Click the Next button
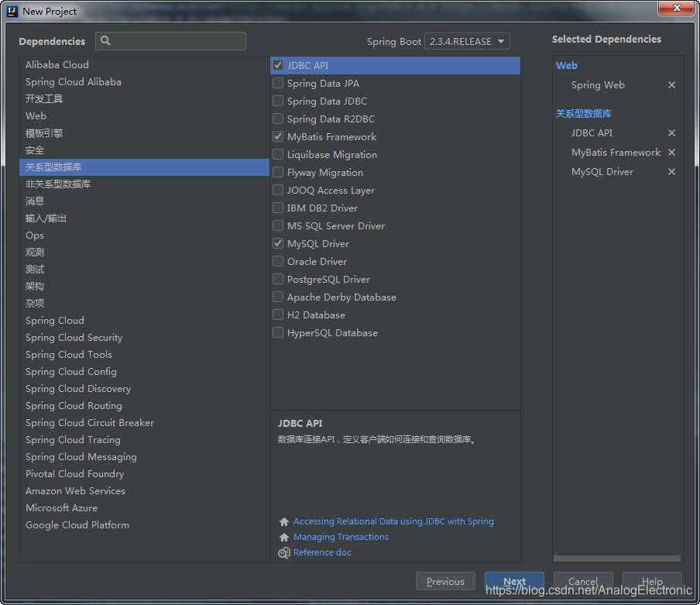 click(x=514, y=581)
